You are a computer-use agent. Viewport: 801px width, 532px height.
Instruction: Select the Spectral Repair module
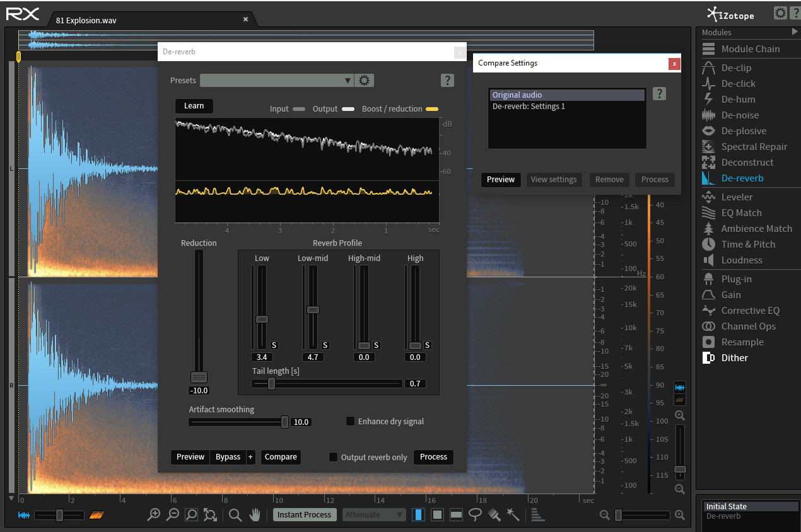754,147
